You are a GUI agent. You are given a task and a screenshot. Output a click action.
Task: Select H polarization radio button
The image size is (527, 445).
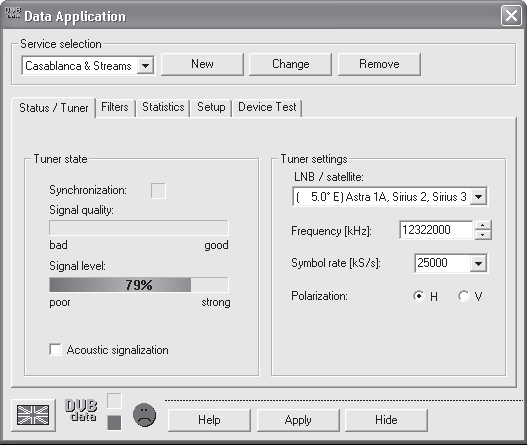point(418,296)
